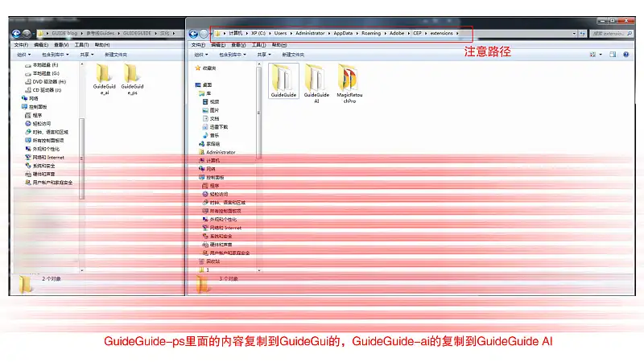Select 本地磁盘 (F:) in left window tree
644x362 pixels.
click(42, 65)
